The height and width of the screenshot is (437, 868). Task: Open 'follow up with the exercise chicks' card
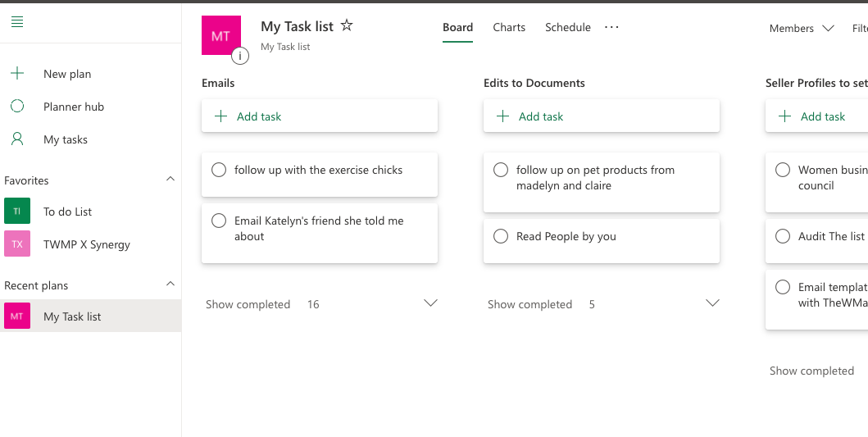pyautogui.click(x=320, y=175)
